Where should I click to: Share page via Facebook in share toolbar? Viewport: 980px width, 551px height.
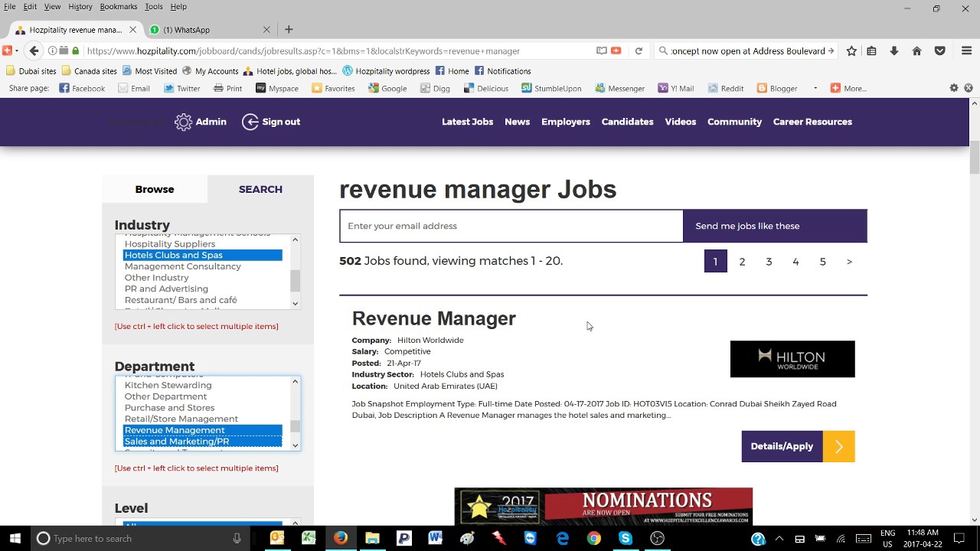point(82,89)
